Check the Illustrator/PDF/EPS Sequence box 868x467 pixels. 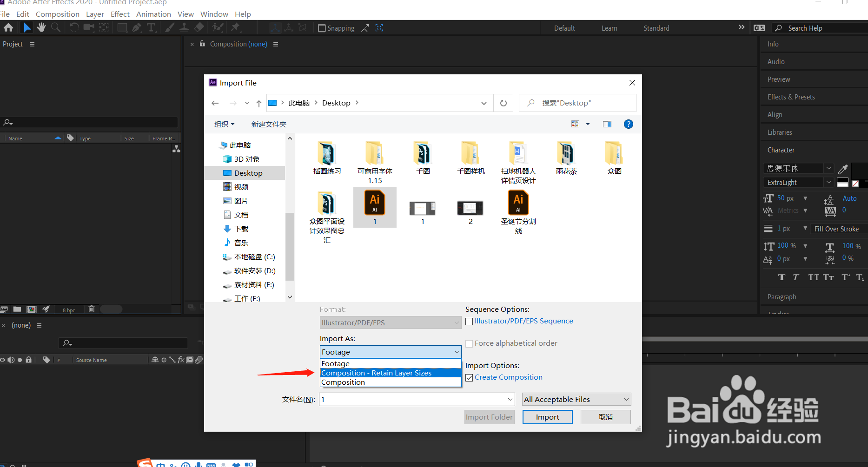469,322
